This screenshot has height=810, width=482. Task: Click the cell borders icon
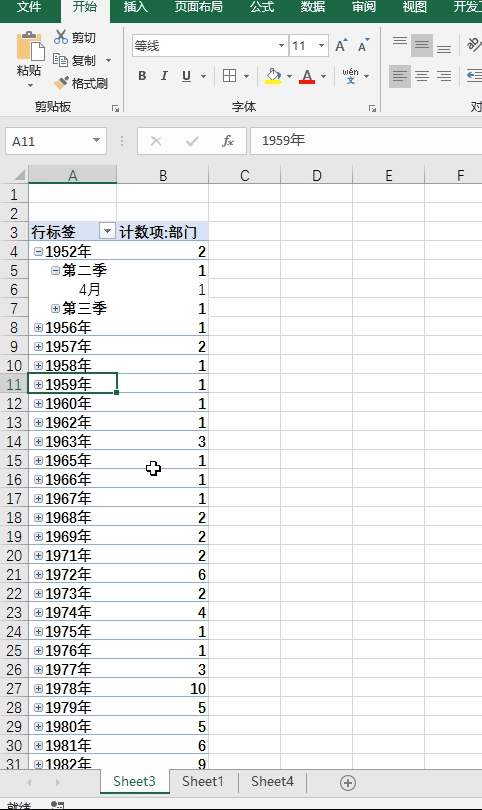pos(229,76)
